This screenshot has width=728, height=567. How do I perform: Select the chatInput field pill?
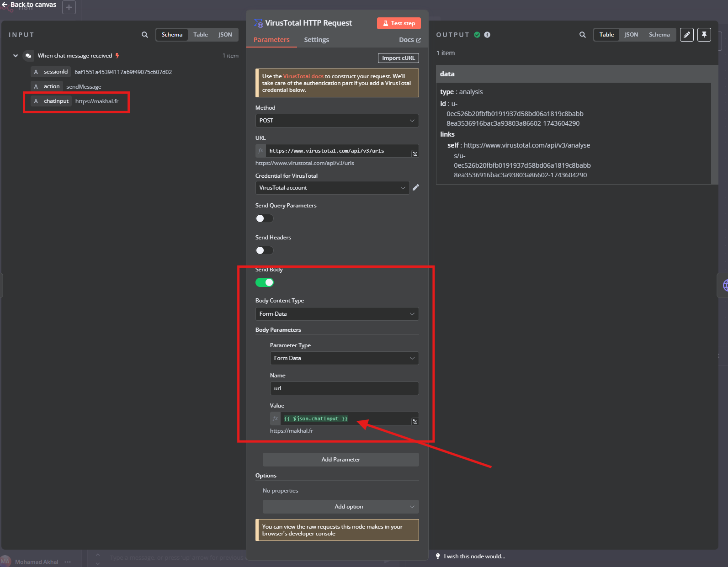coord(51,101)
